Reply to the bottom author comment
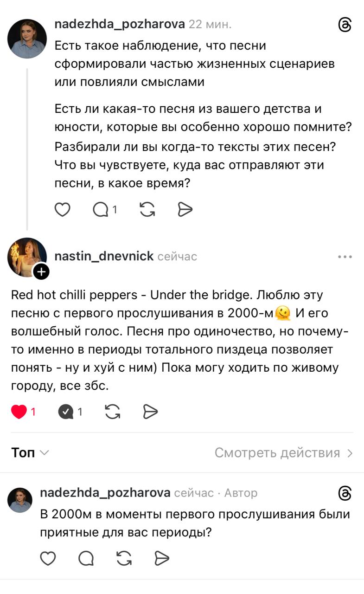 pyautogui.click(x=86, y=559)
